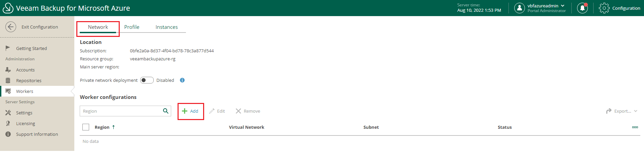Switch to the Network tab
The image size is (644, 168).
98,27
